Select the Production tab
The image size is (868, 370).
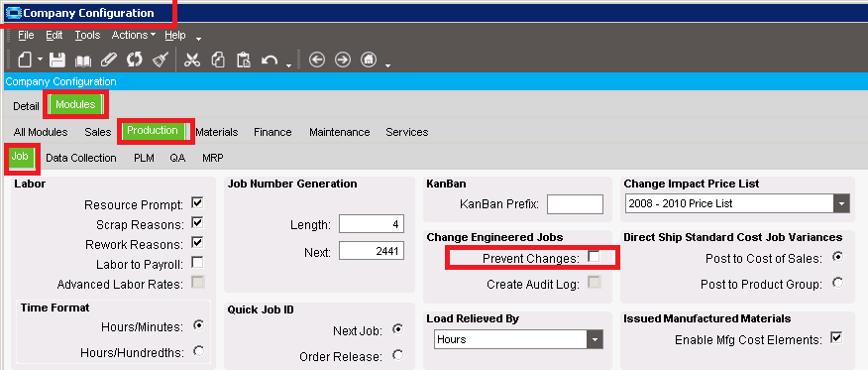pos(153,131)
